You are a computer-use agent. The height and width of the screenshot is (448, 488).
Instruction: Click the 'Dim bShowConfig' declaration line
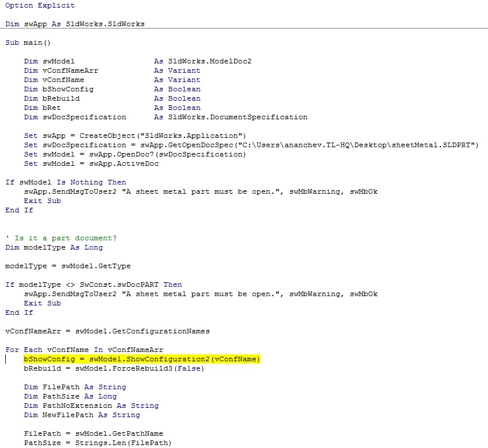click(x=112, y=90)
